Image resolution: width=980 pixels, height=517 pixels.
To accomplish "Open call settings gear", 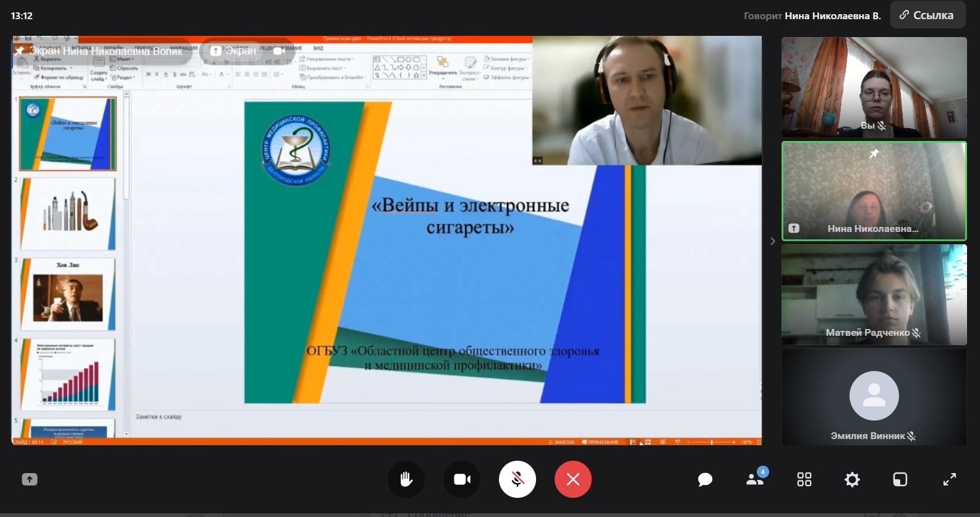I will [x=852, y=479].
